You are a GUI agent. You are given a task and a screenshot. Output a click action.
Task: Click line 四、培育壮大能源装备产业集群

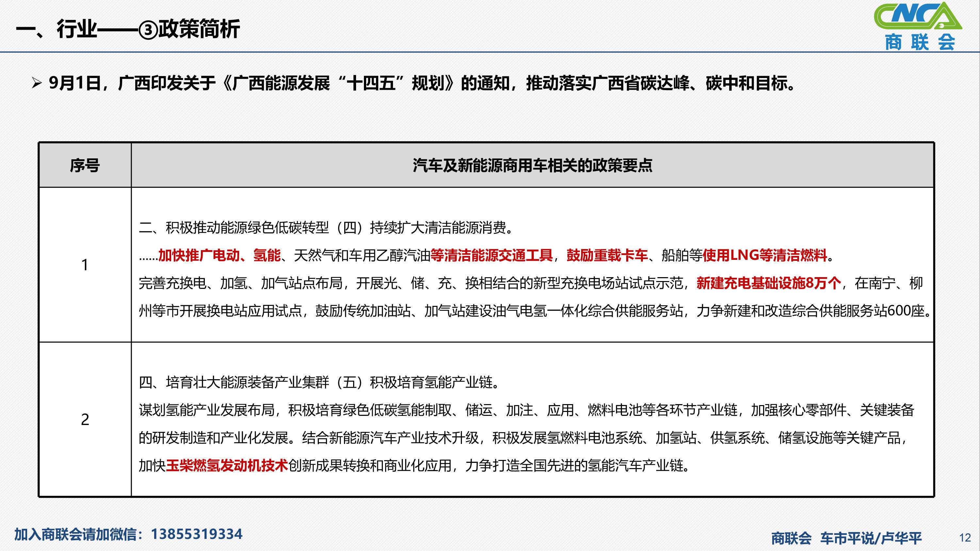click(x=319, y=382)
